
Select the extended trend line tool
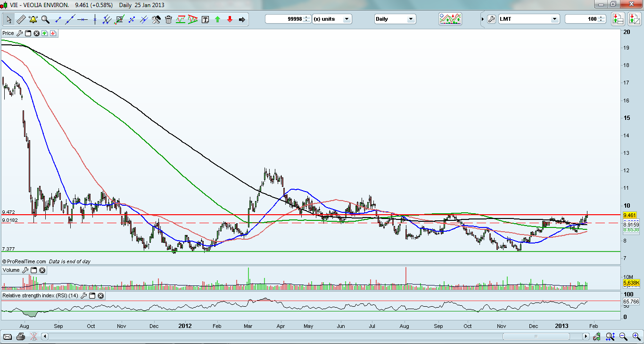71,19
